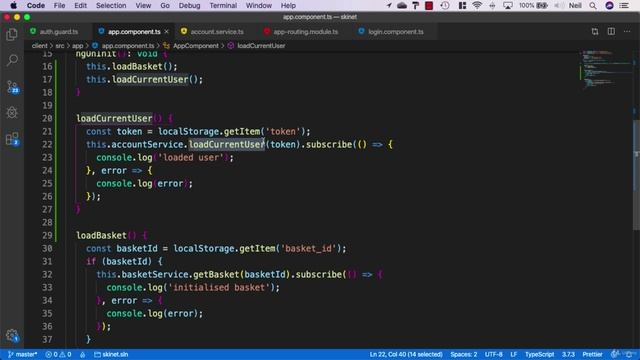Image resolution: width=640 pixels, height=360 pixels.
Task: Click the editor vertical scrollbar thumb
Action: pyautogui.click(x=636, y=176)
